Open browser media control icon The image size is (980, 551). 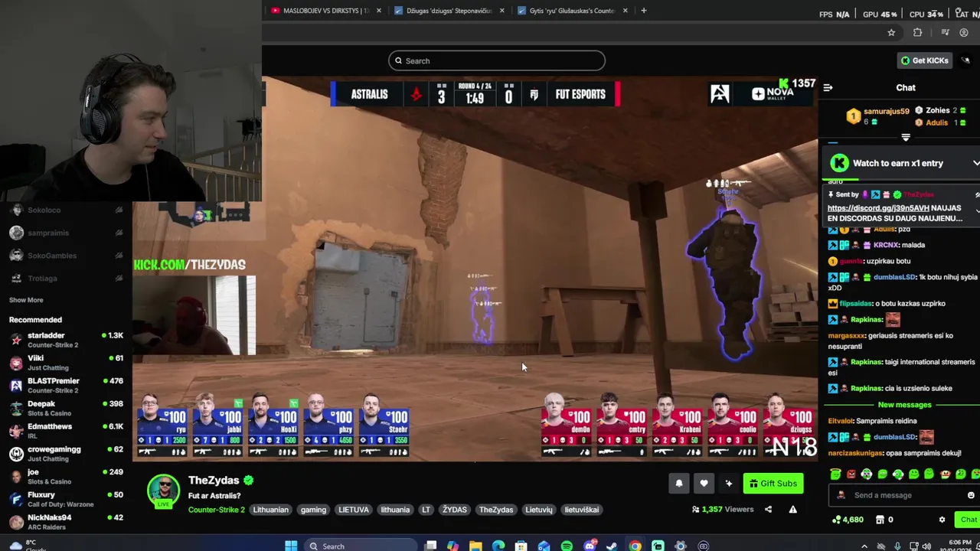945,33
